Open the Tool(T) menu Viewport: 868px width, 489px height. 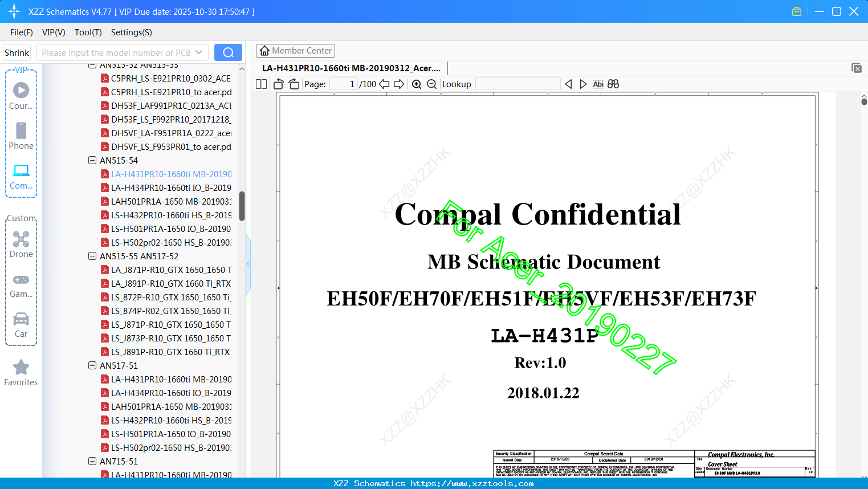88,32
